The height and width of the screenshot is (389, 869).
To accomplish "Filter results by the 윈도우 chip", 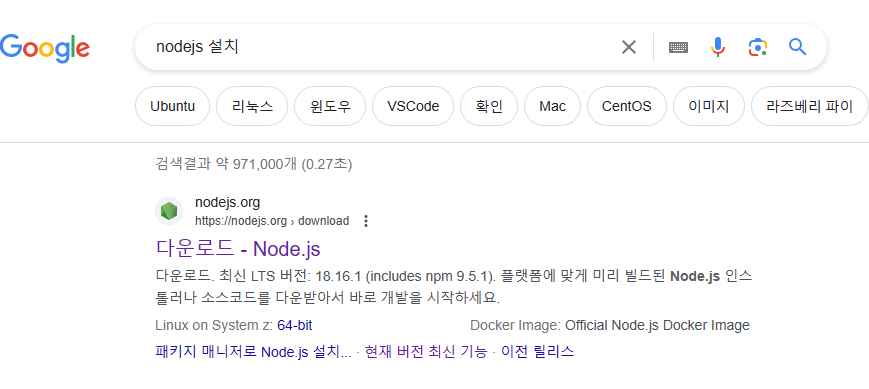I will (x=330, y=106).
